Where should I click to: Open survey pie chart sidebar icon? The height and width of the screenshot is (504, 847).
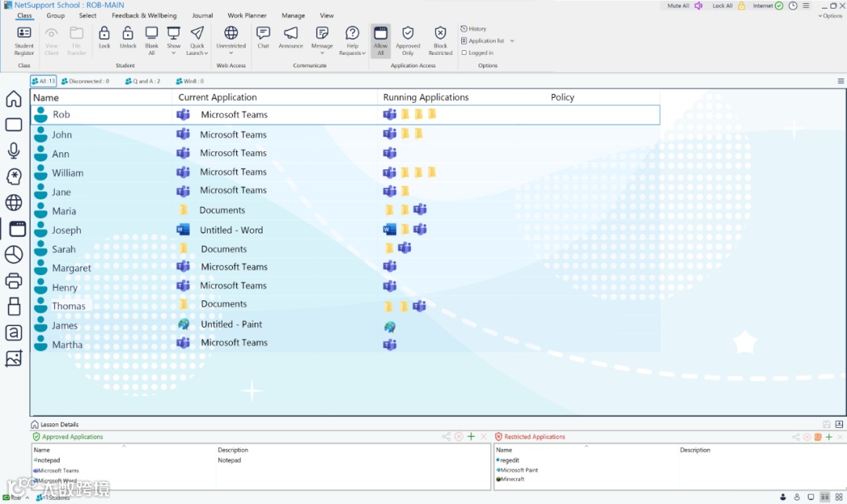pyautogui.click(x=13, y=255)
